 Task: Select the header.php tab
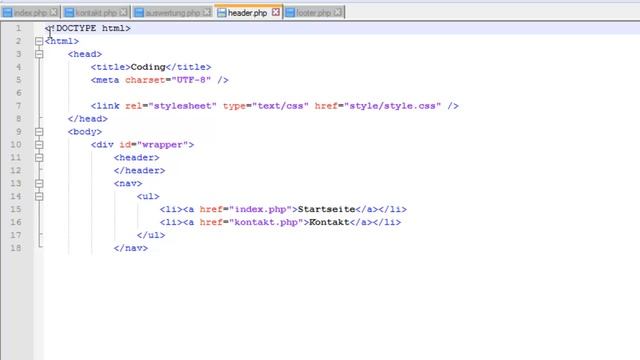click(249, 12)
